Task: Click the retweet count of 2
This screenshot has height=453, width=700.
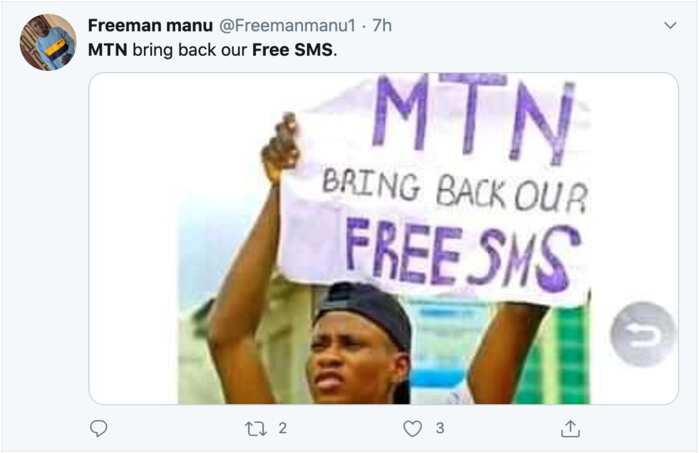Action: point(282,428)
